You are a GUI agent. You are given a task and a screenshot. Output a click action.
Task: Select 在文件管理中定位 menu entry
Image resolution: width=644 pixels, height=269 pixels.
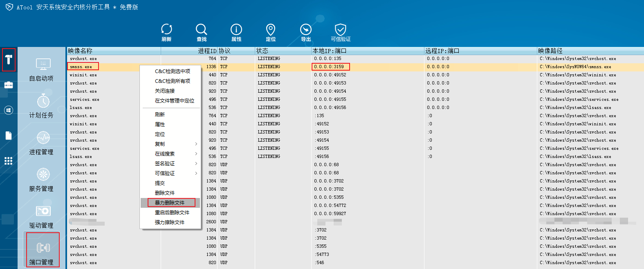(171, 101)
